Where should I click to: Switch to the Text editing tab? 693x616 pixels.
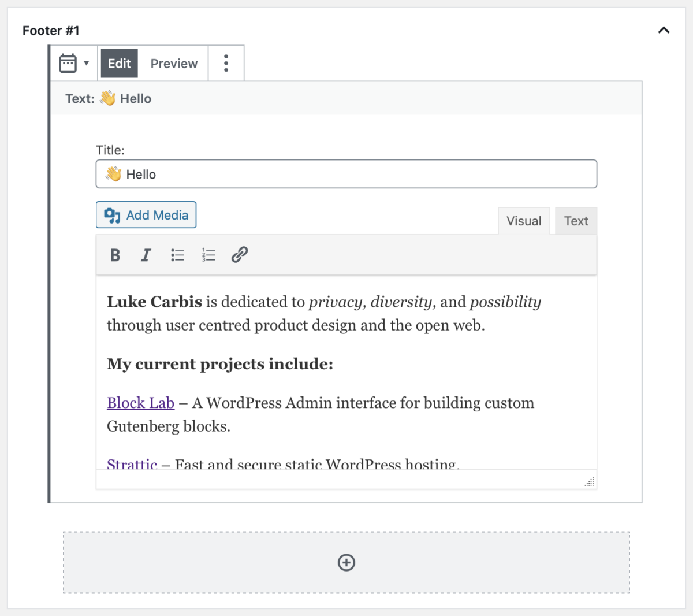[x=576, y=221]
